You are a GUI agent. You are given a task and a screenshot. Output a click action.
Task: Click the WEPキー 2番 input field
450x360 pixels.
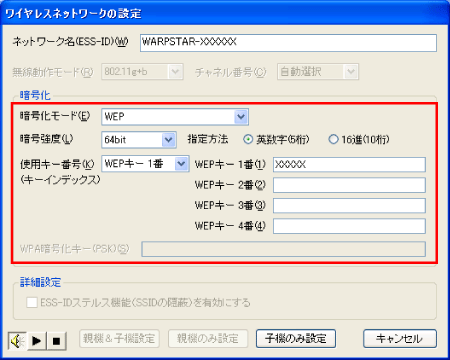pyautogui.click(x=349, y=185)
